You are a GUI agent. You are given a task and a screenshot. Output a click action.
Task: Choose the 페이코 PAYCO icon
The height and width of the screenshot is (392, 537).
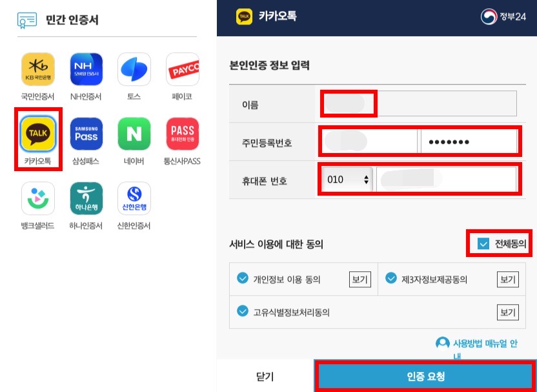pos(183,69)
